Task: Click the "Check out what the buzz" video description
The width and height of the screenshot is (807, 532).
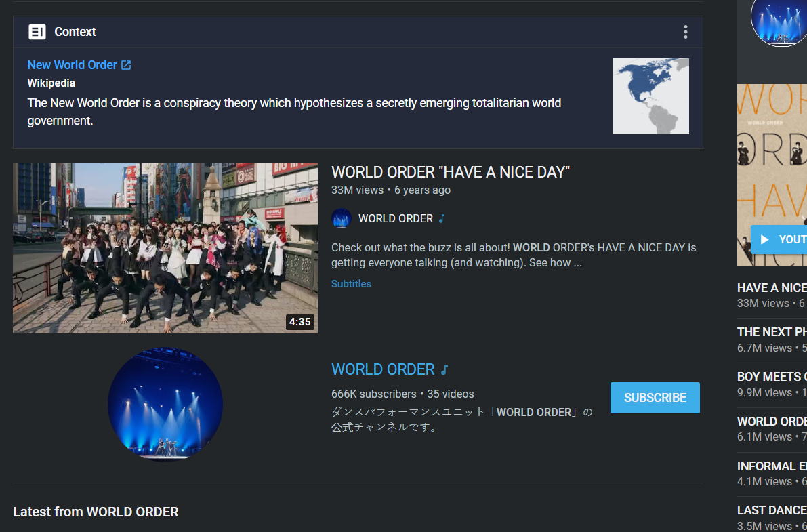Action: (x=514, y=255)
